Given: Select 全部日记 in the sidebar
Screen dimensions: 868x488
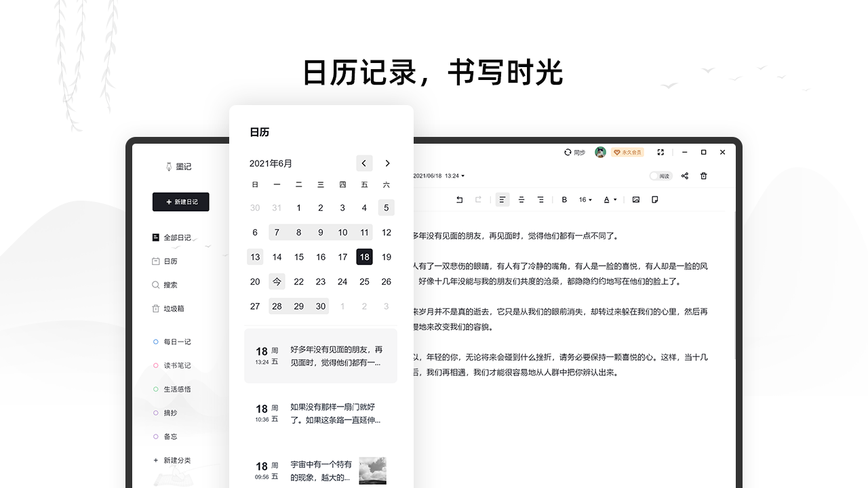Looking at the screenshot, I should (x=177, y=237).
